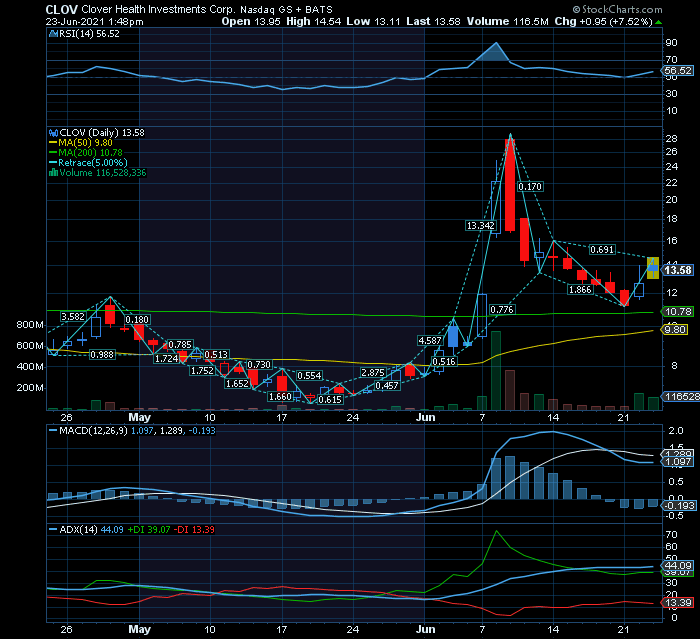
Task: Click the 1.289 MACD signal tag on right axis
Action: pyautogui.click(x=678, y=454)
